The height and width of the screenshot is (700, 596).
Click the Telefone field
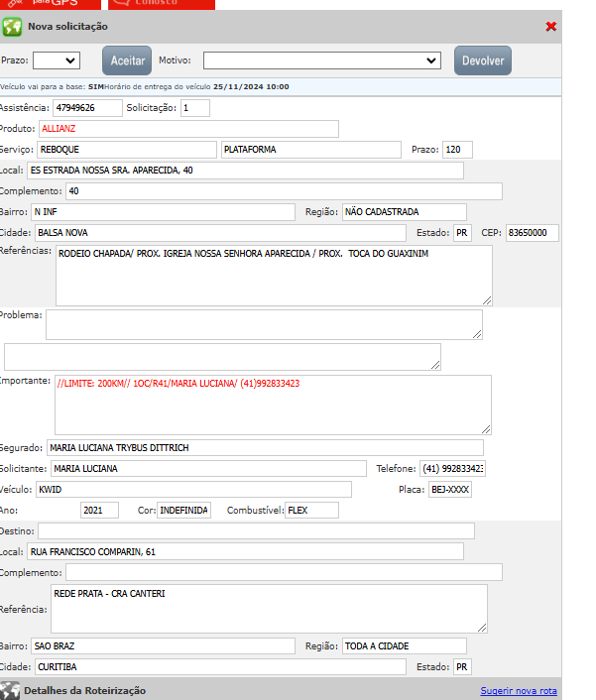(x=452, y=468)
